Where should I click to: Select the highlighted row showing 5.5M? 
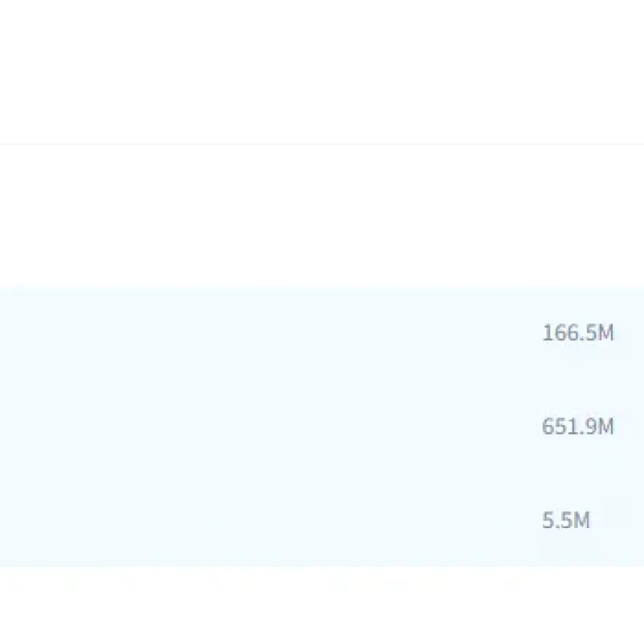322,520
